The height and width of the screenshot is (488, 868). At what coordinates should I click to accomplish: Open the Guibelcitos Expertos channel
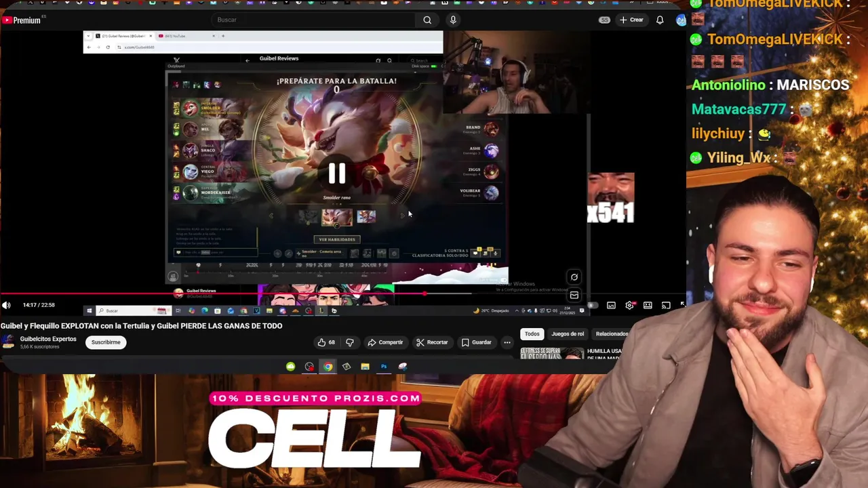tap(48, 339)
